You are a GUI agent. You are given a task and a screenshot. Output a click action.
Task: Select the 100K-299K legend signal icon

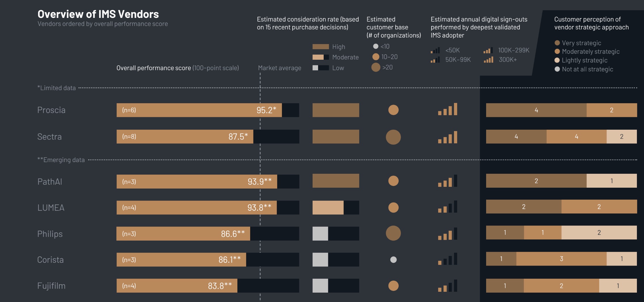pos(488,51)
